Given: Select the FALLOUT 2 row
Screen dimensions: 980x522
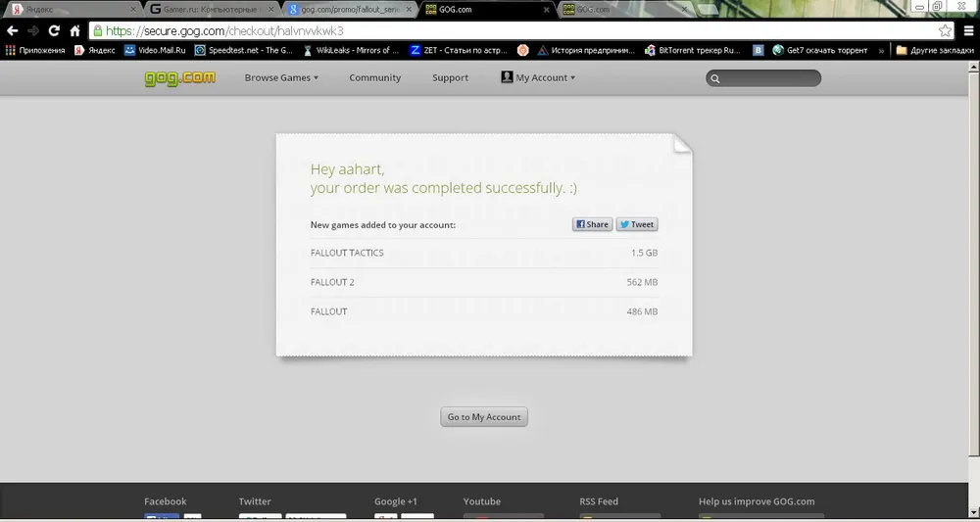Looking at the screenshot, I should pyautogui.click(x=484, y=282).
